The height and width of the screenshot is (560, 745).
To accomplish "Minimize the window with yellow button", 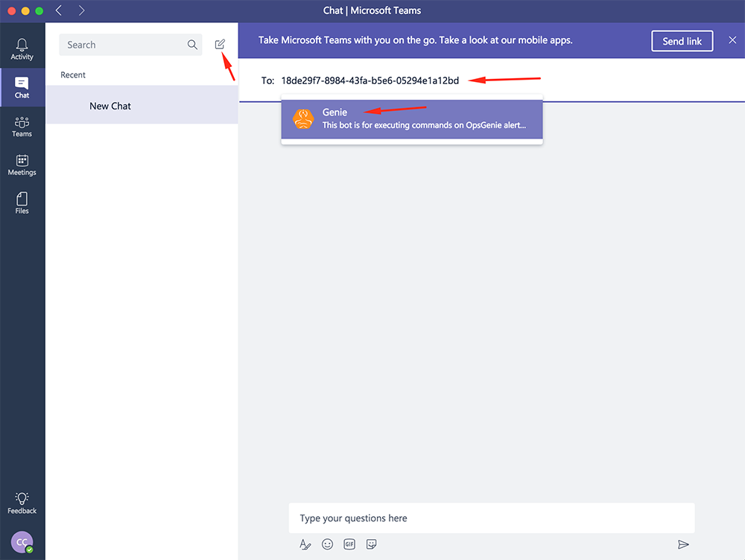I will (x=25, y=10).
